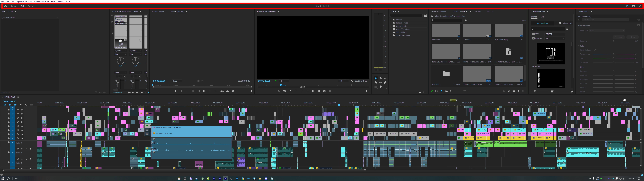The width and height of the screenshot is (644, 181).
Task: Select the Pen tool
Action: (385, 83)
